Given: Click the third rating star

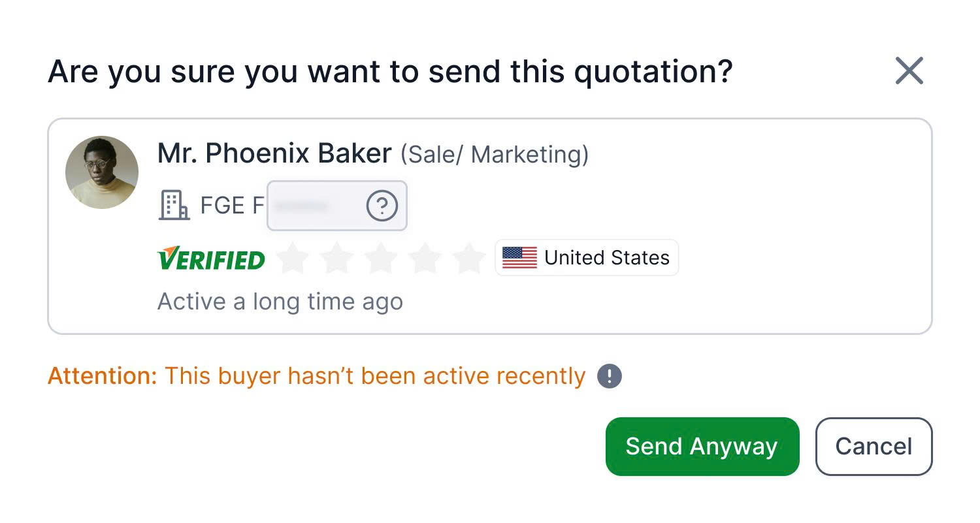Looking at the screenshot, I should coord(382,259).
